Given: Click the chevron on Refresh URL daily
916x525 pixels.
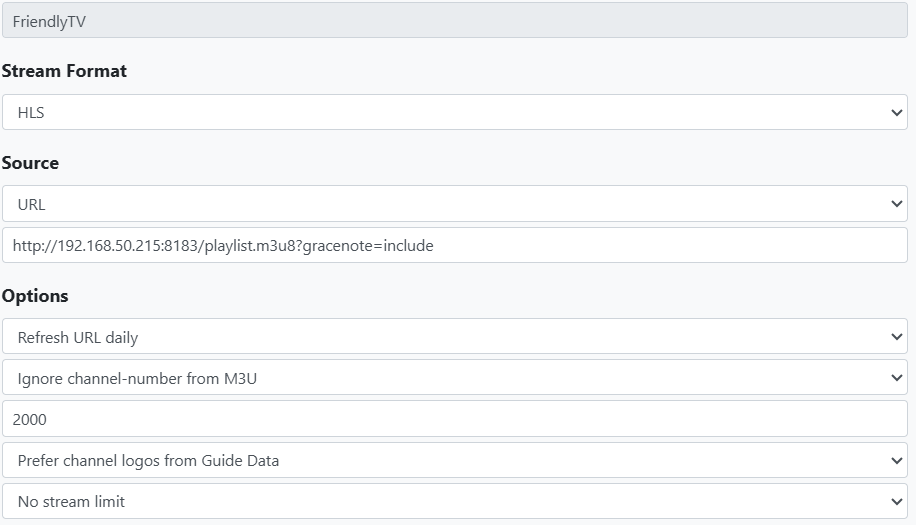Looking at the screenshot, I should [x=896, y=337].
